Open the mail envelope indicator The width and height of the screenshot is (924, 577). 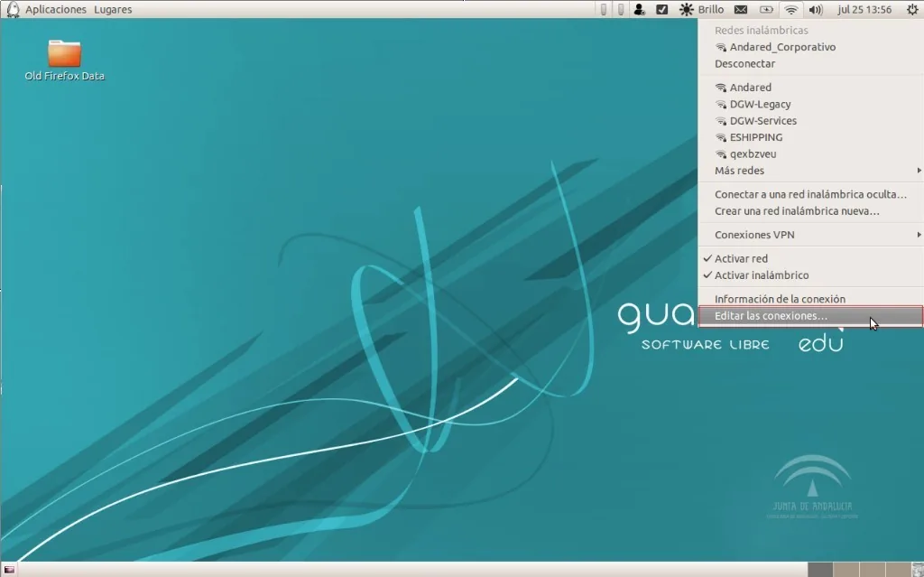click(741, 9)
